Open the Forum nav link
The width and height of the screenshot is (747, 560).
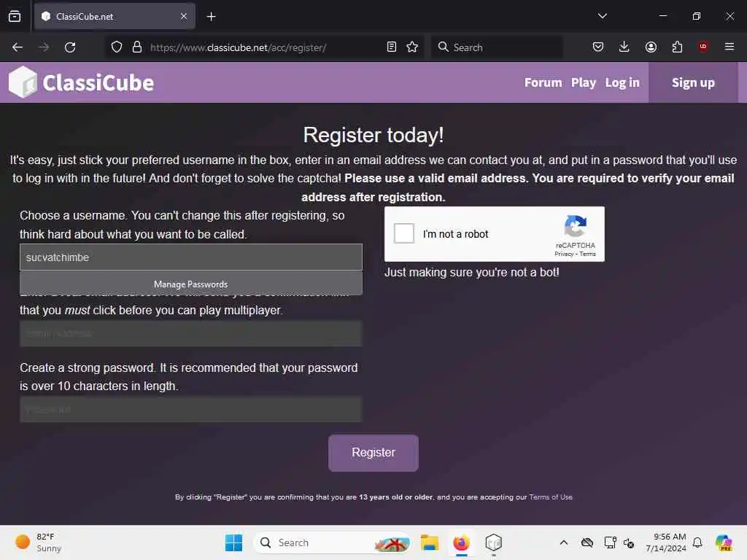pyautogui.click(x=543, y=82)
